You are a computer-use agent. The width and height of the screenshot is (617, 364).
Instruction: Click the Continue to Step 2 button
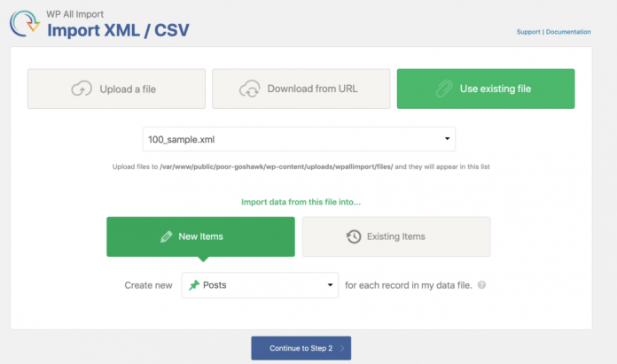pyautogui.click(x=301, y=348)
